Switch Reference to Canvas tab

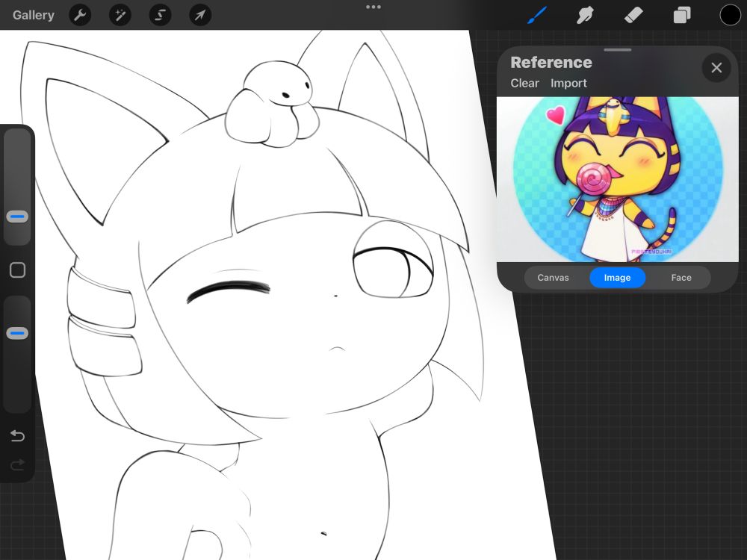(553, 278)
